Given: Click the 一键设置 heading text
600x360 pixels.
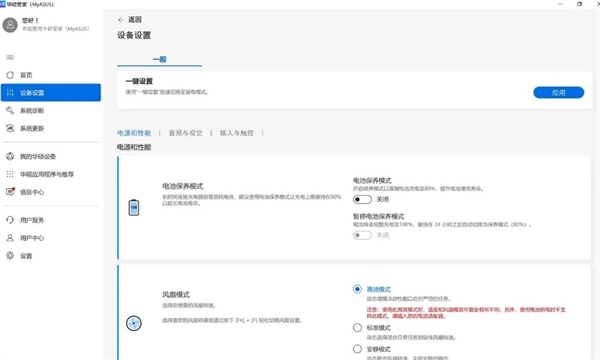Looking at the screenshot, I should pyautogui.click(x=139, y=81).
